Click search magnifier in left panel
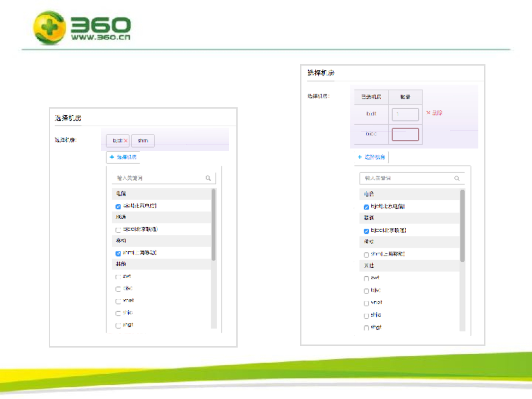Screen dimensions: 532x399 pos(208,178)
